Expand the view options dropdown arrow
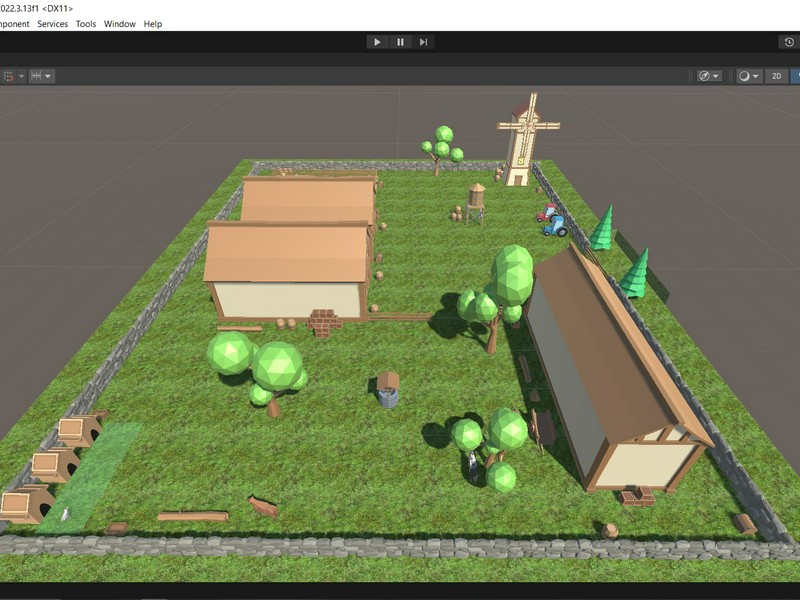The width and height of the screenshot is (800, 600). coord(717,76)
